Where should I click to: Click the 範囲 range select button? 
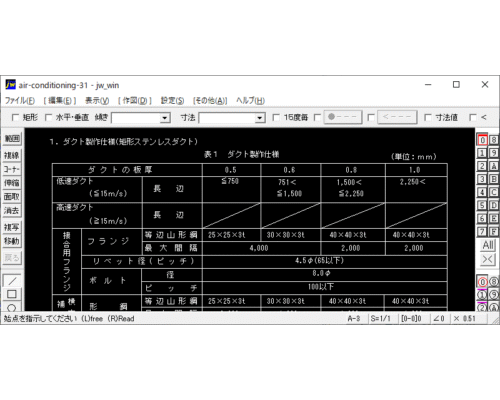tap(12, 138)
